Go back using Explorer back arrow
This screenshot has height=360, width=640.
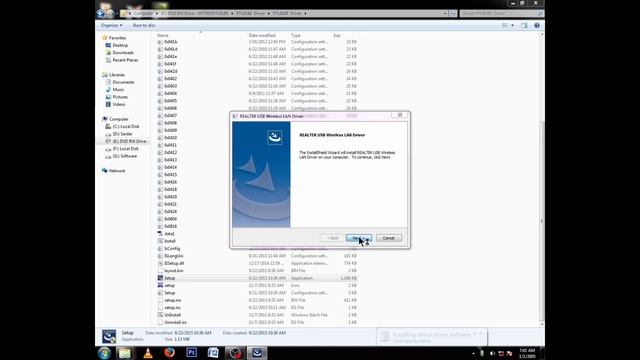pos(101,13)
